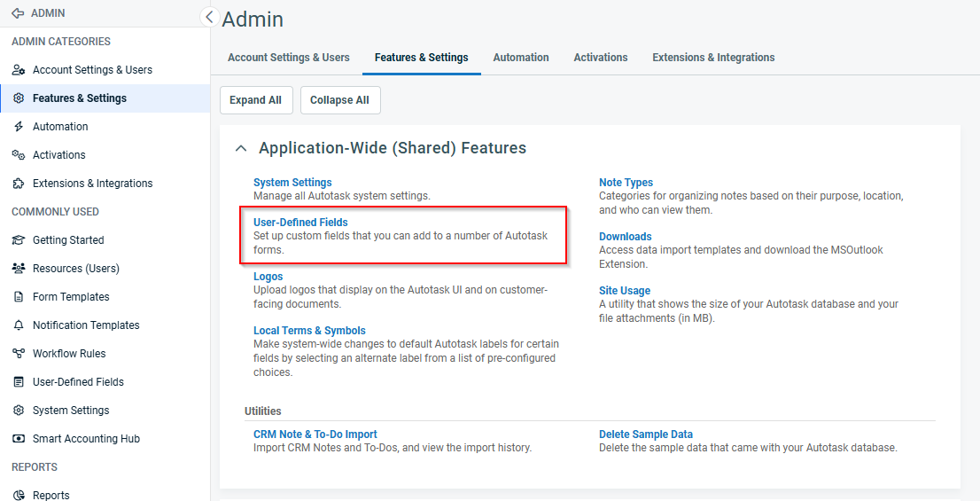Image resolution: width=980 pixels, height=501 pixels.
Task: Click the Extensions & Integrations puzzle icon
Action: point(18,184)
